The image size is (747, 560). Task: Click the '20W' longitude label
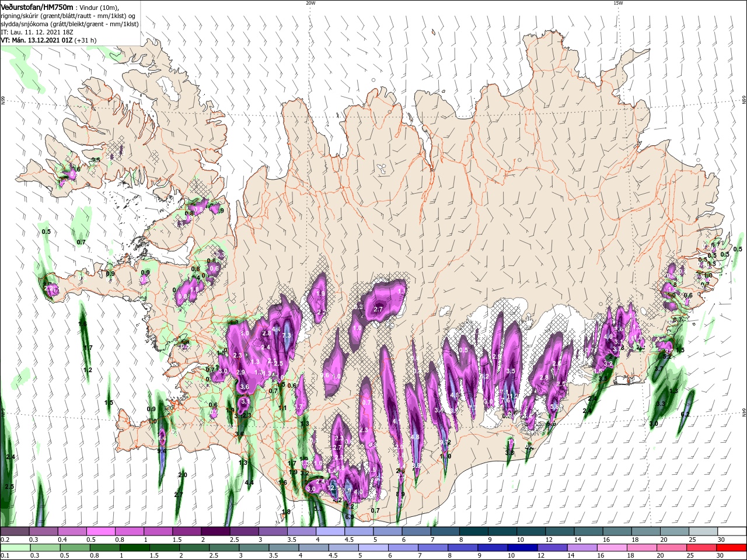point(310,3)
